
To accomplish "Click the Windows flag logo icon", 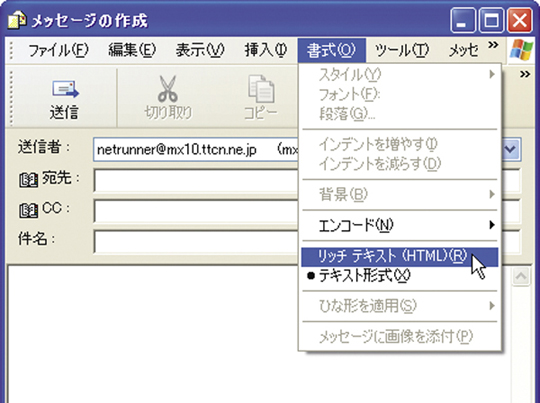I will [521, 50].
